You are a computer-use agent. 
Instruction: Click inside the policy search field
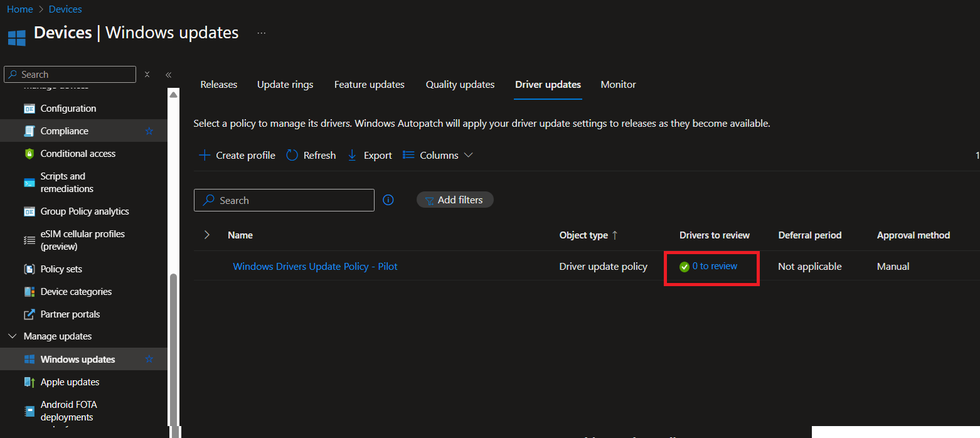tap(284, 200)
